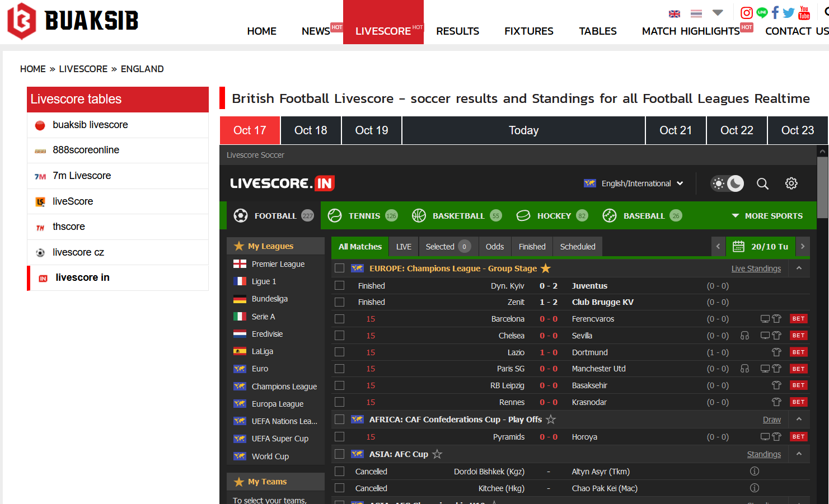The height and width of the screenshot is (504, 829).
Task: Open the Facebook icon
Action: (x=775, y=13)
